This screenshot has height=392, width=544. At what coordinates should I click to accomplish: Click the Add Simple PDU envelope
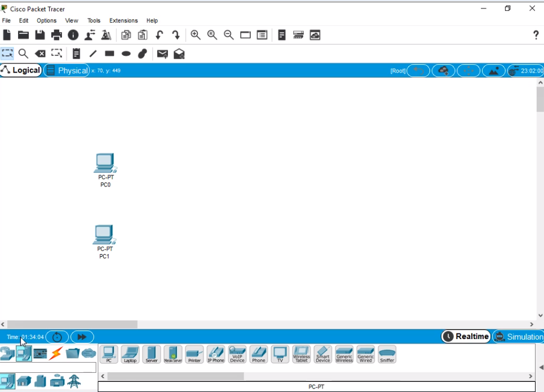[162, 54]
